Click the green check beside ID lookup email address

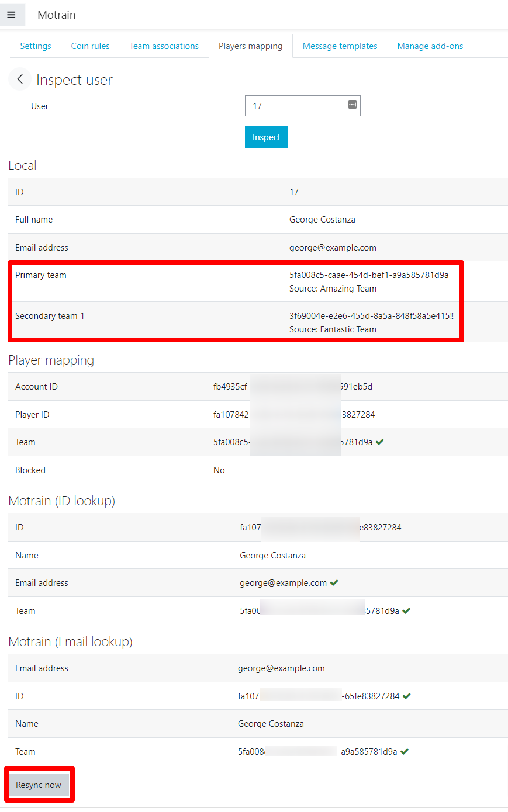click(334, 583)
